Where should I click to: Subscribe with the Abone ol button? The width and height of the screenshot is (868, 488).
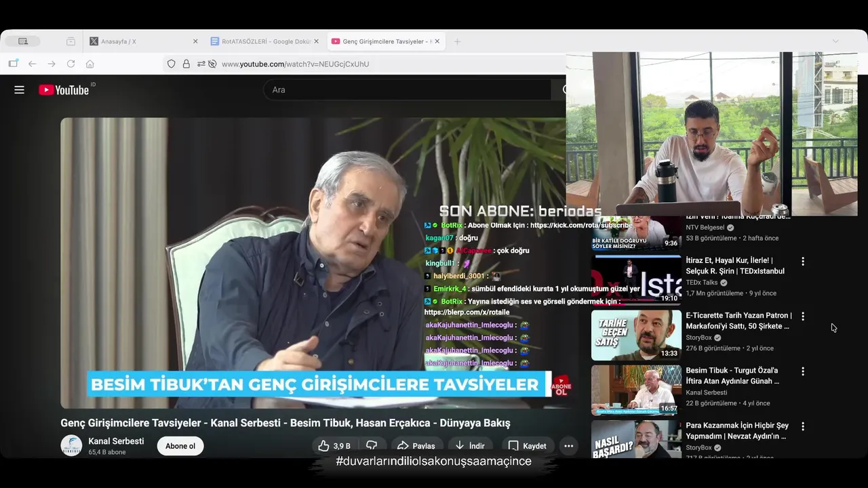coord(180,446)
